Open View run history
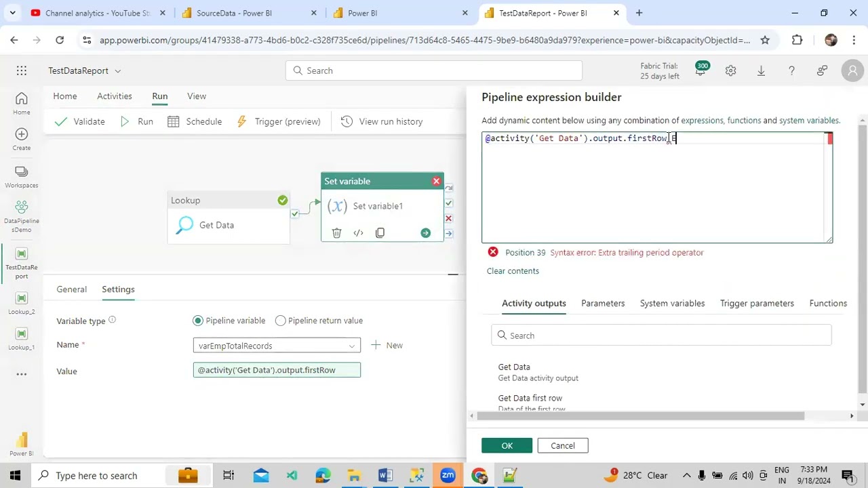 click(x=382, y=121)
